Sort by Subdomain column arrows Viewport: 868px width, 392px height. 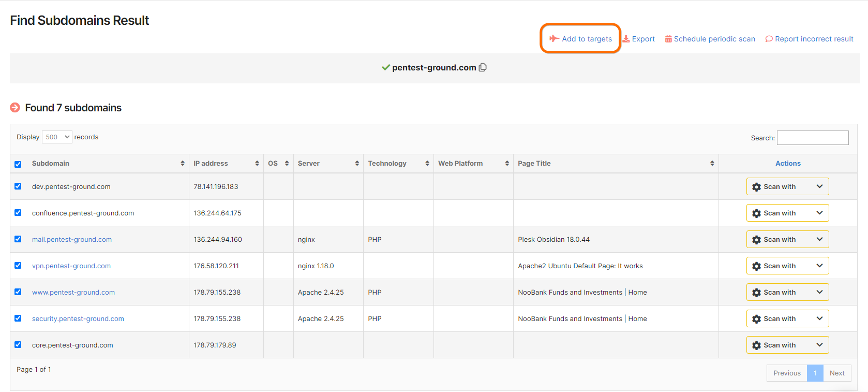183,163
